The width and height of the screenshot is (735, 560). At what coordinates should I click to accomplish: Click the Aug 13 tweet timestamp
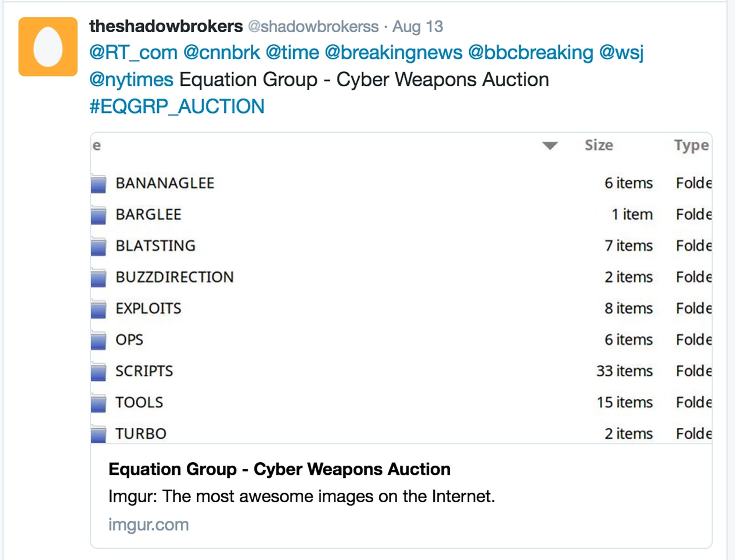point(417,27)
